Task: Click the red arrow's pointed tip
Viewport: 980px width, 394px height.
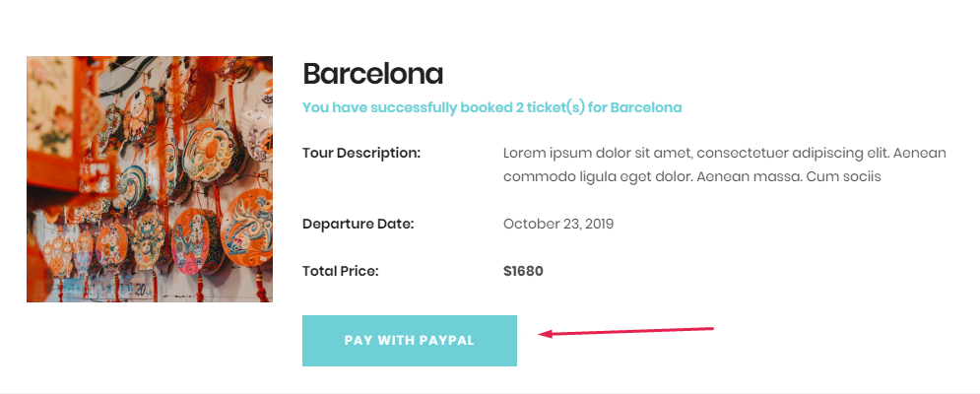Action: (541, 336)
